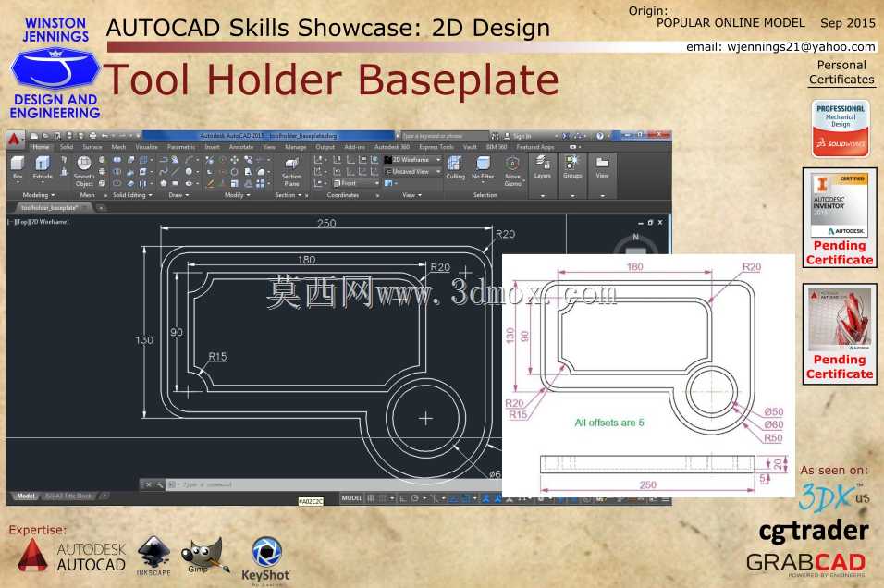Expand the View panel dropdown label
The image size is (884, 588).
(412, 195)
